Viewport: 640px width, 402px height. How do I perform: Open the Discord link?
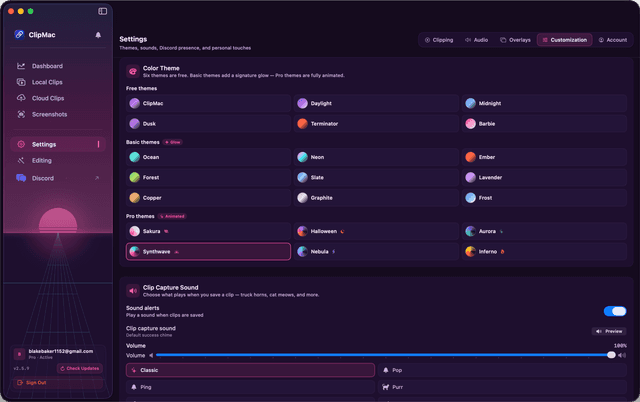(x=58, y=178)
